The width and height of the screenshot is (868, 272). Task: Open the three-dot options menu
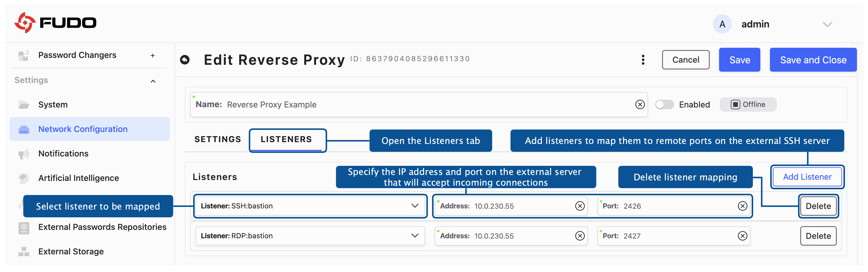click(643, 60)
